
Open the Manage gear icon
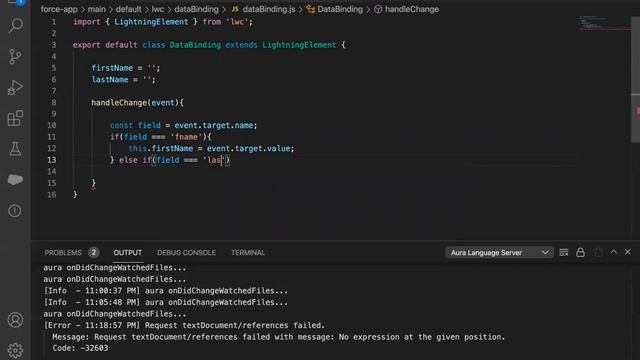coord(15,350)
